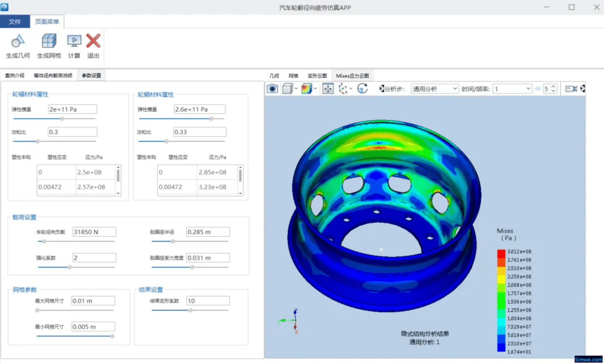Click the 最小网格尺寸 slider
The width and height of the screenshot is (604, 364).
pyautogui.click(x=75, y=336)
